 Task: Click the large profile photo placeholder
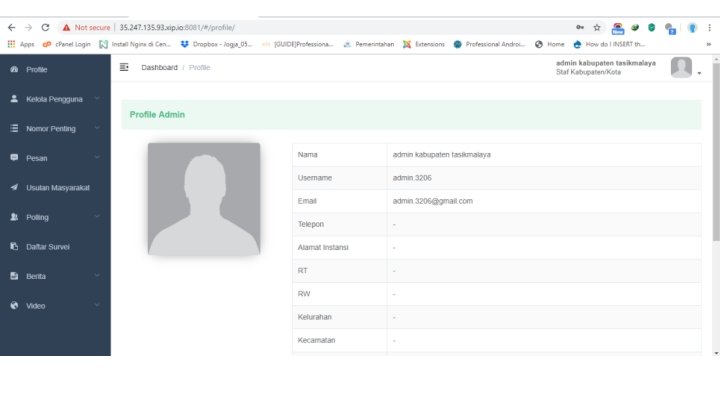(x=204, y=198)
